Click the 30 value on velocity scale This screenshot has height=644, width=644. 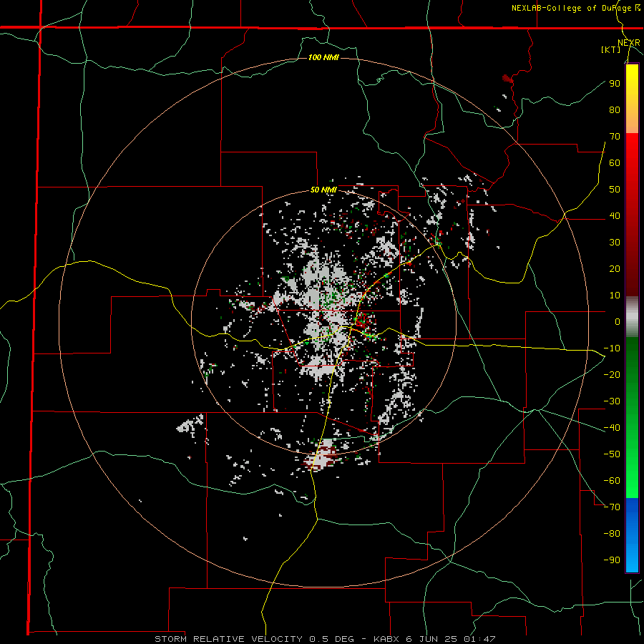[615, 243]
